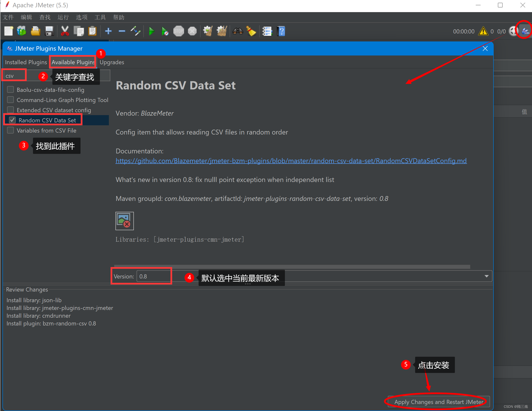This screenshot has height=411, width=532.
Task: Switch to Installed Plugins tab
Action: [26, 62]
